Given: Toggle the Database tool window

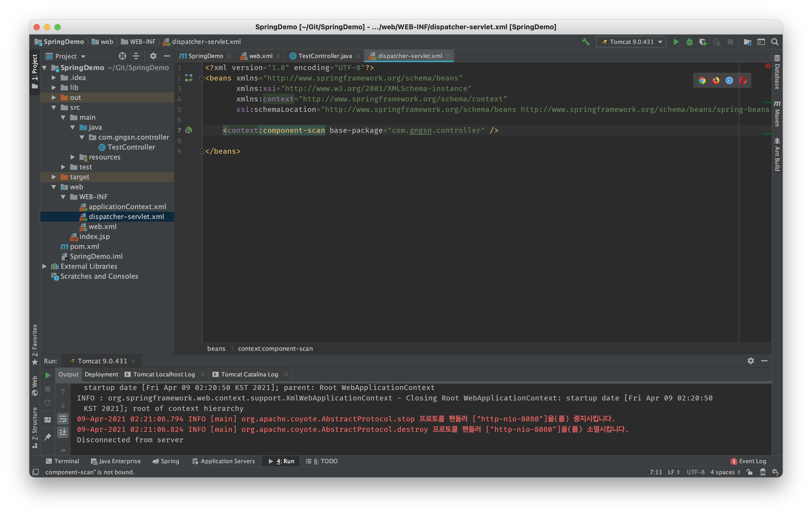Looking at the screenshot, I should [777, 72].
